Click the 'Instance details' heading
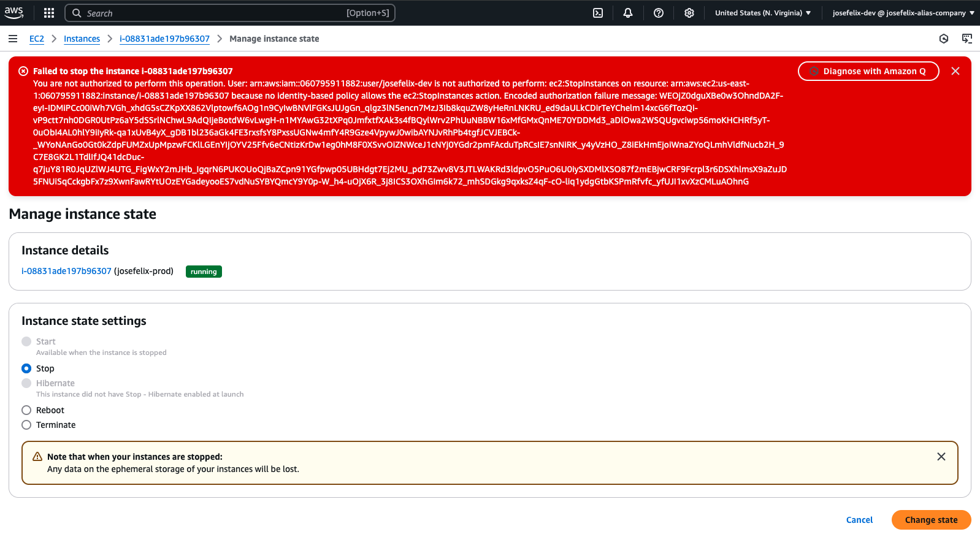The height and width of the screenshot is (537, 980). 65,250
